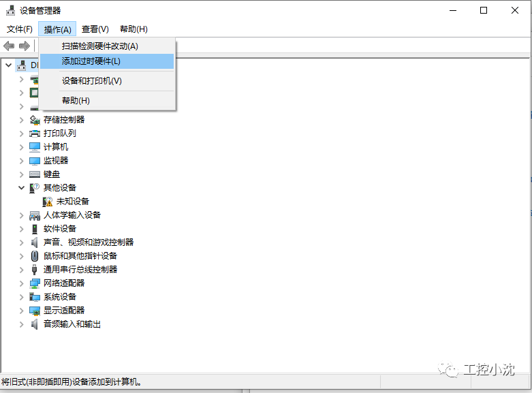The width and height of the screenshot is (532, 393).
Task: Expand the 通用串行总线控制器 category
Action: [21, 270]
